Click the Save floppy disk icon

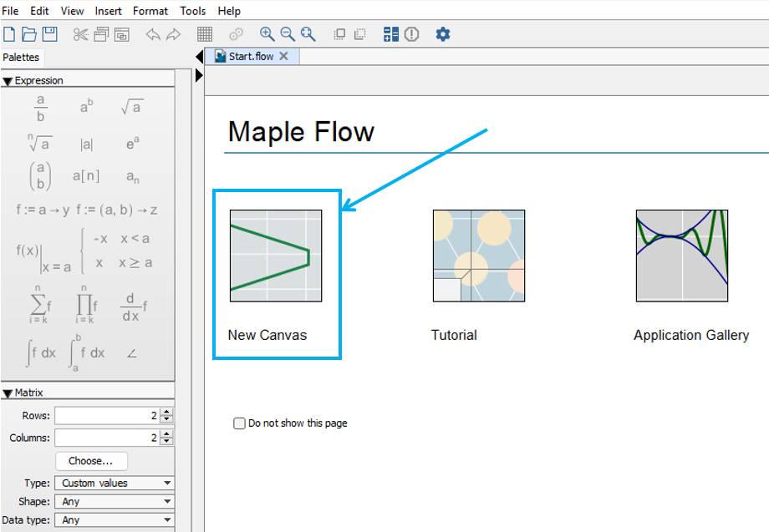click(49, 34)
